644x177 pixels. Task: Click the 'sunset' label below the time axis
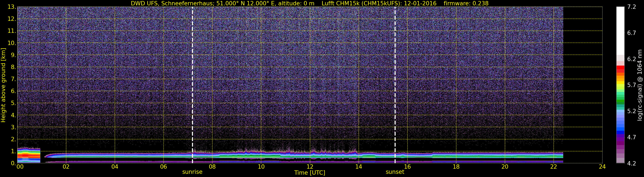tap(395, 172)
